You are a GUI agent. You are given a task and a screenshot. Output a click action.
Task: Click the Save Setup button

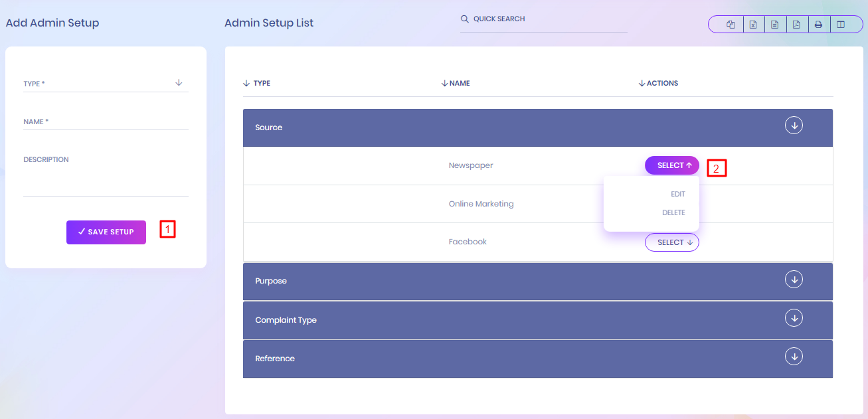tap(106, 232)
